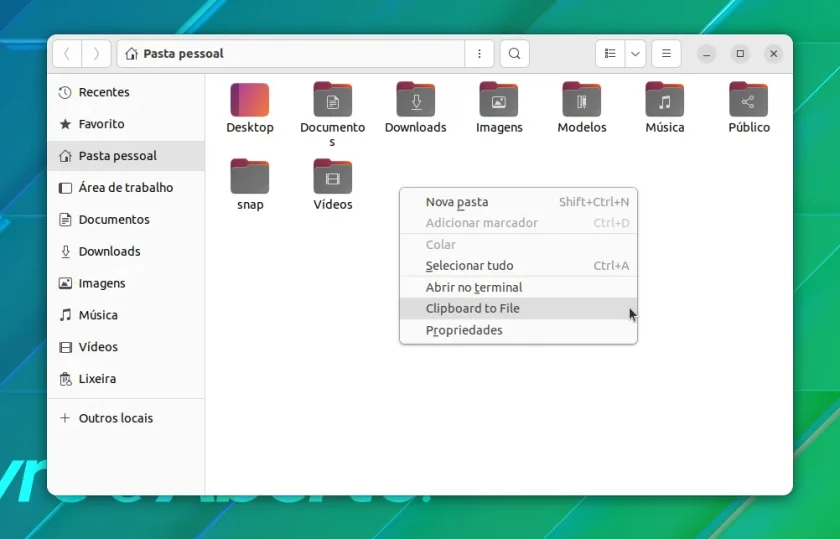Open the search button in the header
Screen dimensions: 840x539
coord(514,54)
